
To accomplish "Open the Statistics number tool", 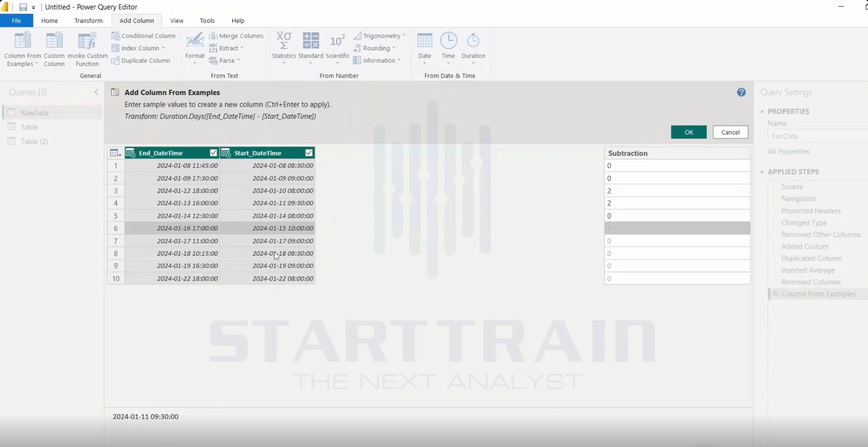I will click(x=284, y=48).
